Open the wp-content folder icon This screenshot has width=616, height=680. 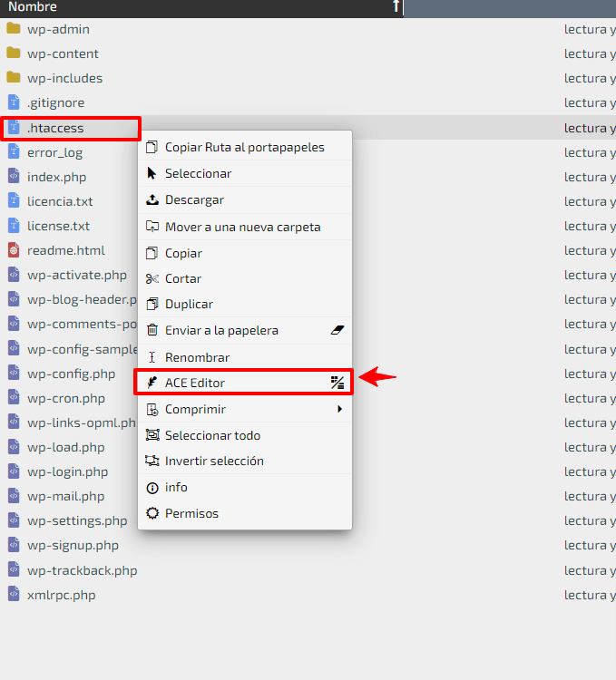point(14,53)
